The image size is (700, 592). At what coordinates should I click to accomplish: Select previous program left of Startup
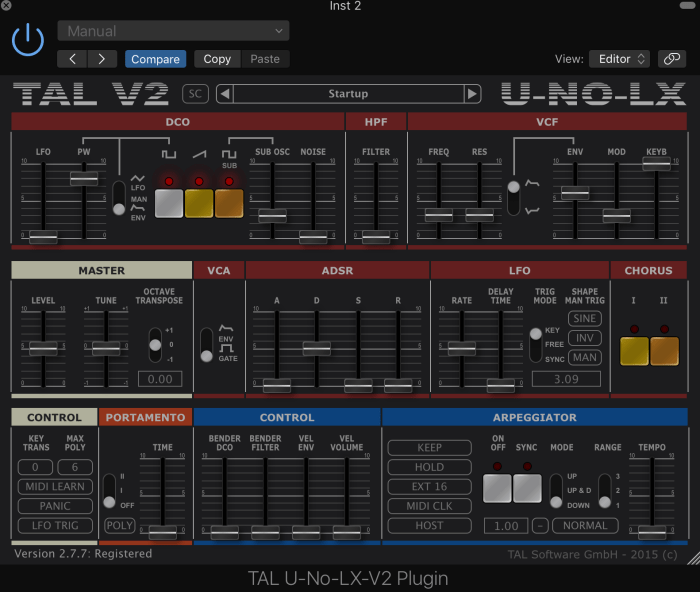click(225, 94)
